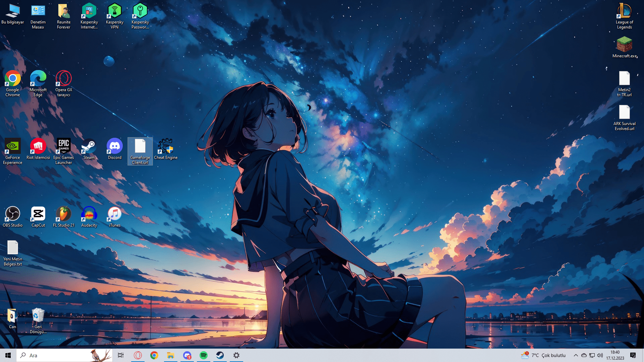Viewport: 644px width, 362px height.
Task: Switch to Chrome in taskbar
Action: [x=154, y=355]
